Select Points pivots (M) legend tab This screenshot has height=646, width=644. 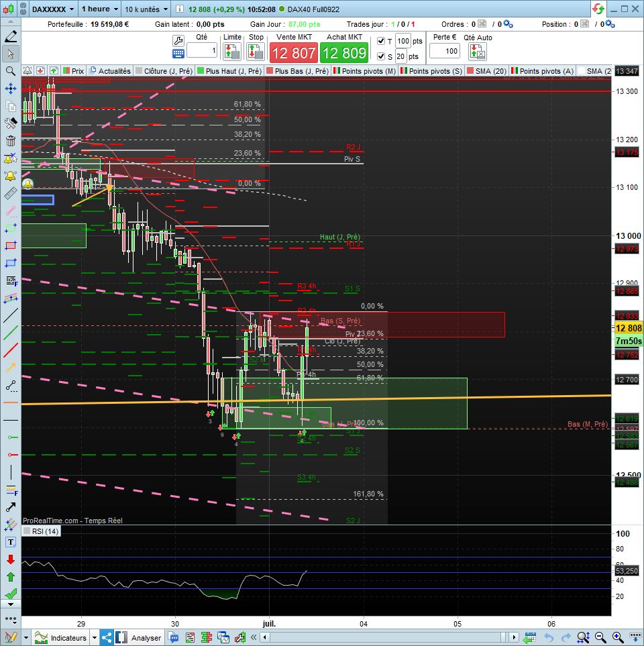365,71
